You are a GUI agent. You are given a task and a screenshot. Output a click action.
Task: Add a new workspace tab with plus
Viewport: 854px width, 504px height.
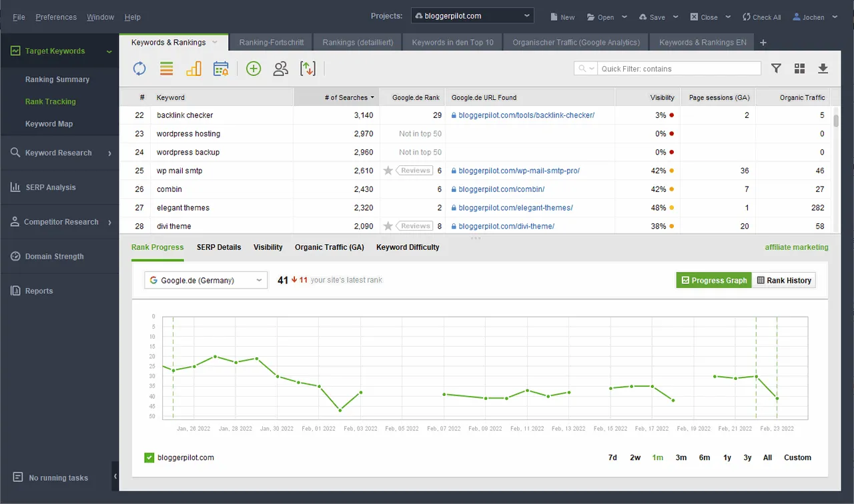click(764, 43)
